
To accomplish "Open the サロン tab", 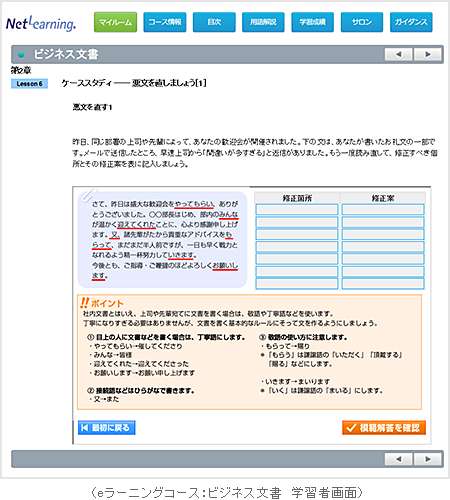I will [362, 22].
